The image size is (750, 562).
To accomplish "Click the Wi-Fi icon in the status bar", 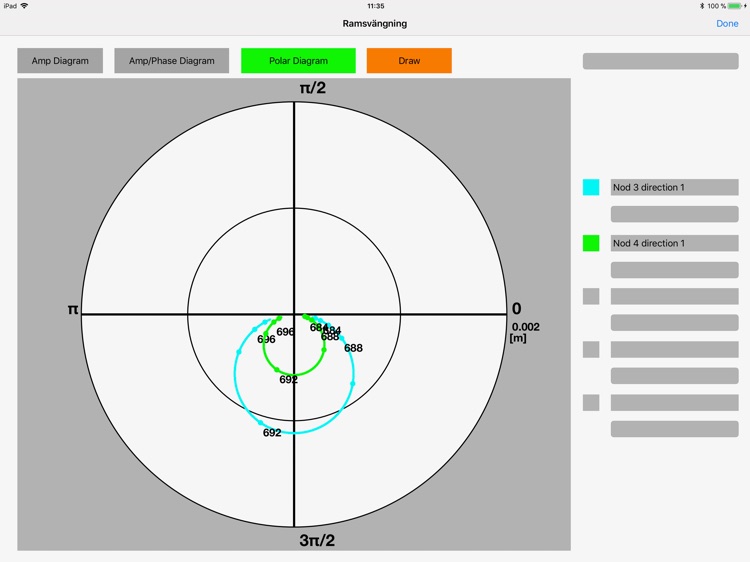I will pos(24,6).
